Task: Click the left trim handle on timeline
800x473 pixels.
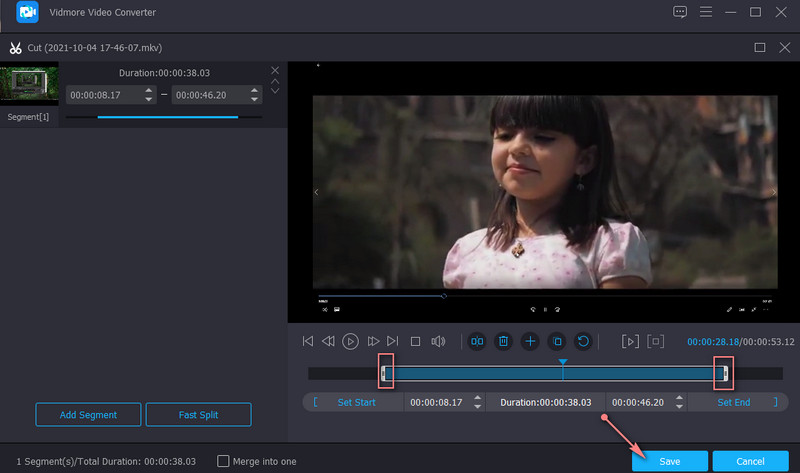Action: coord(384,373)
